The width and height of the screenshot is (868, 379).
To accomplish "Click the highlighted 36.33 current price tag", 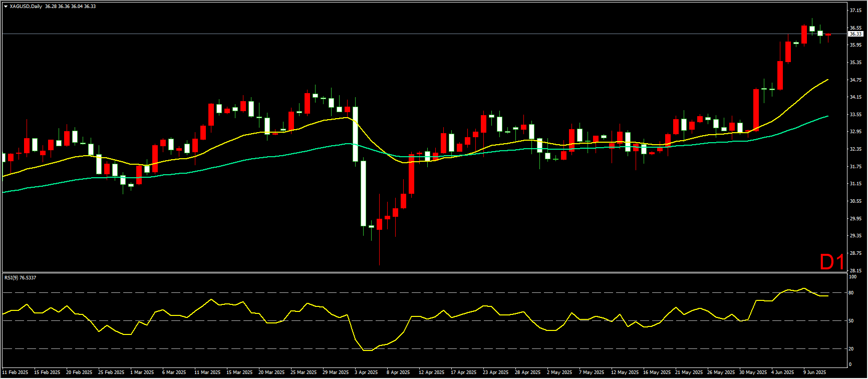I will tap(855, 34).
